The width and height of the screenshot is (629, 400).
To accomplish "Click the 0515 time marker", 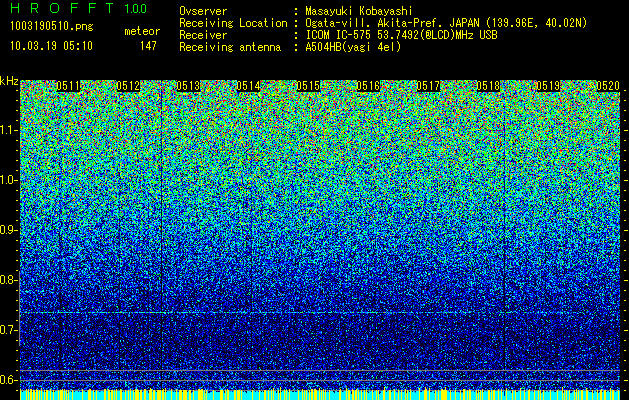I will [308, 86].
